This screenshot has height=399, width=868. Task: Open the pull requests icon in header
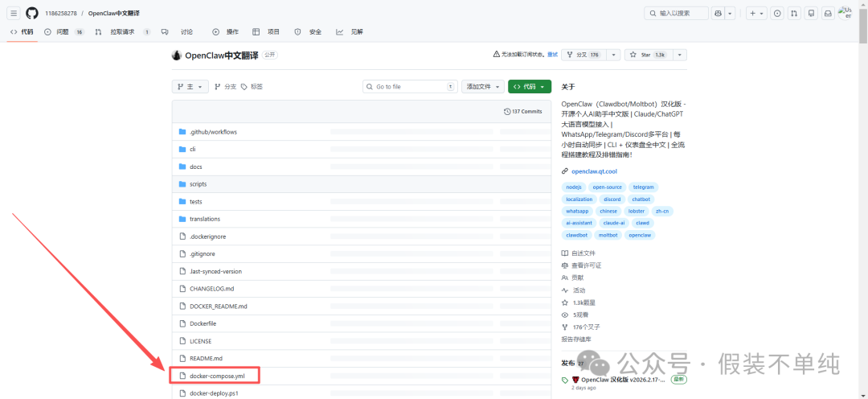tap(794, 14)
